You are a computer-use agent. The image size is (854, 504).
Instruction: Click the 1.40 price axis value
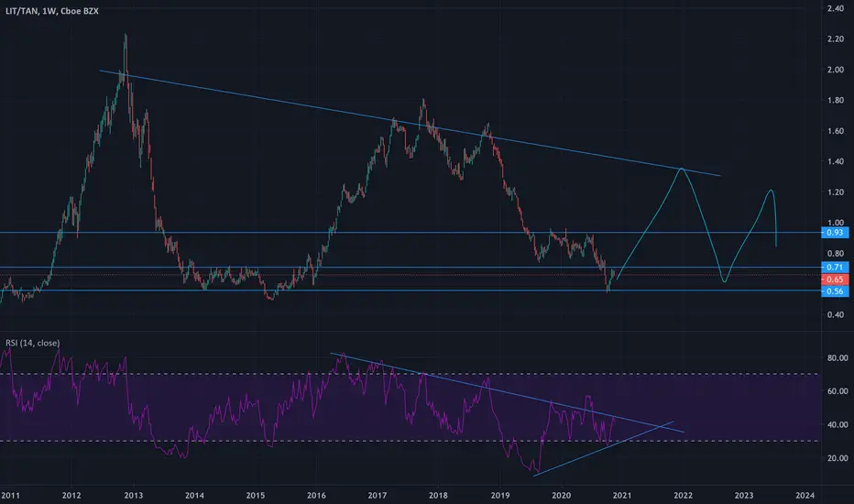[x=836, y=161]
